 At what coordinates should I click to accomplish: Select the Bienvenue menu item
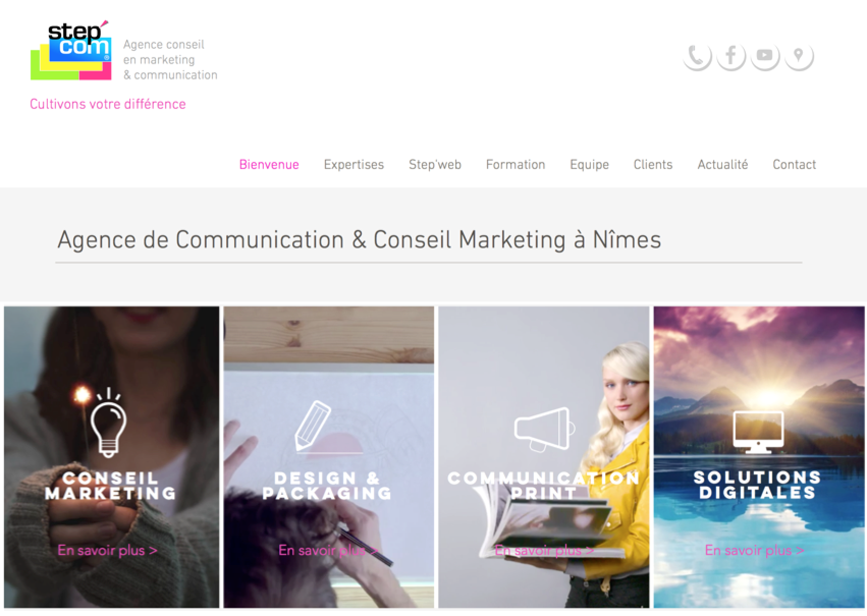[x=269, y=165]
